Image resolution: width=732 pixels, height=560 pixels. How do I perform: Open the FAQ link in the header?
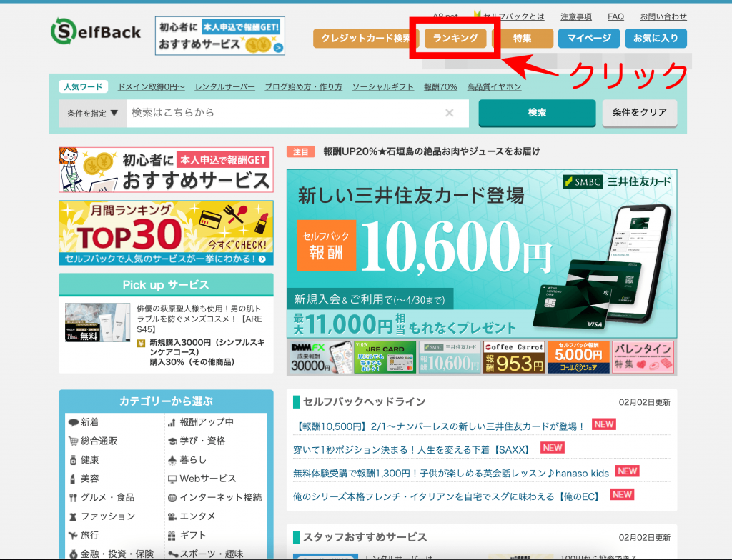(x=615, y=16)
